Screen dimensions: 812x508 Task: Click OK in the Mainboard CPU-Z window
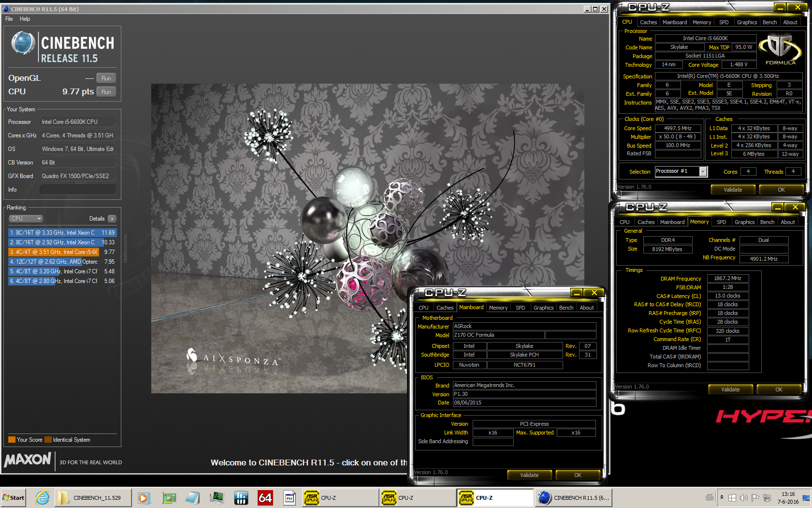(578, 475)
